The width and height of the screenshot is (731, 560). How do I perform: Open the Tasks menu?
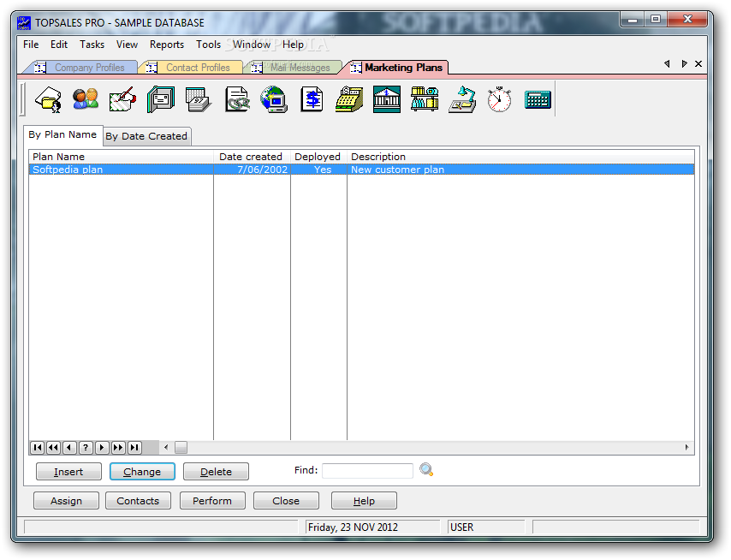click(x=92, y=45)
